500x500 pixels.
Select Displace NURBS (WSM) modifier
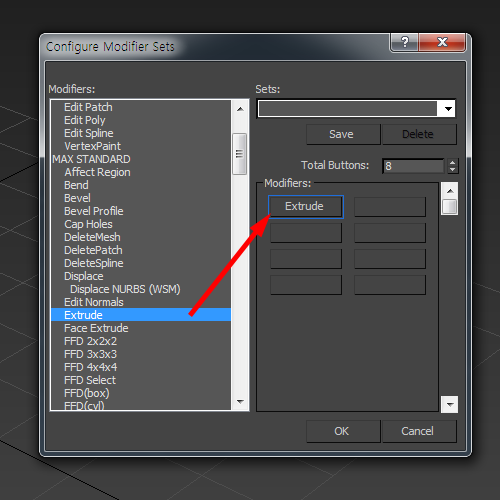pyautogui.click(x=125, y=289)
